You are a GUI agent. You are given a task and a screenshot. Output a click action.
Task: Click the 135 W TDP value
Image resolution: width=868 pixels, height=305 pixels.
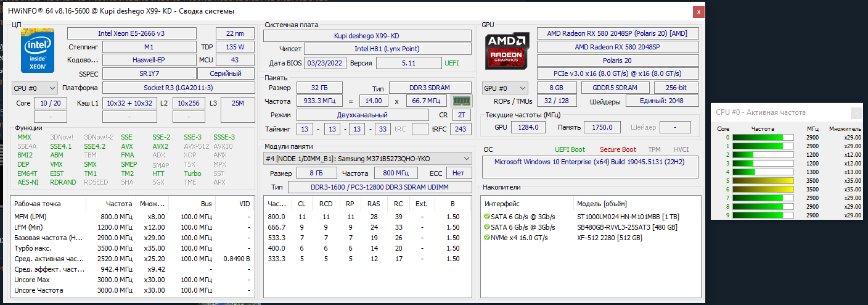click(x=234, y=47)
